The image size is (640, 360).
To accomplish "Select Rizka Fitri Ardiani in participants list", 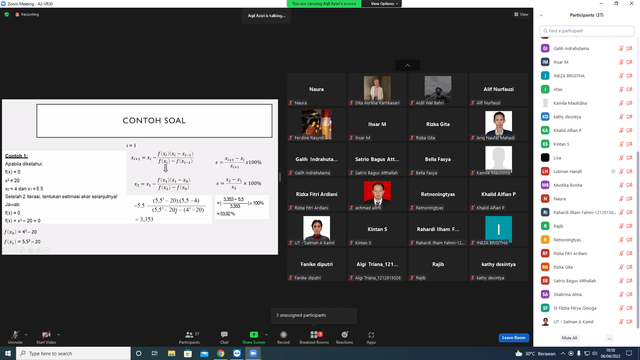I will coord(587,253).
